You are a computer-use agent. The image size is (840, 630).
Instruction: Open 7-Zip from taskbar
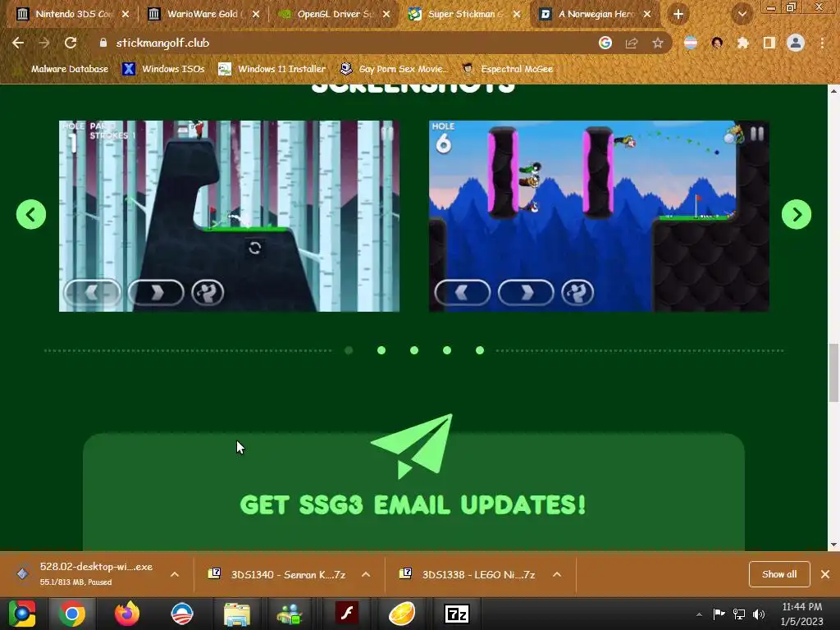[x=456, y=614]
